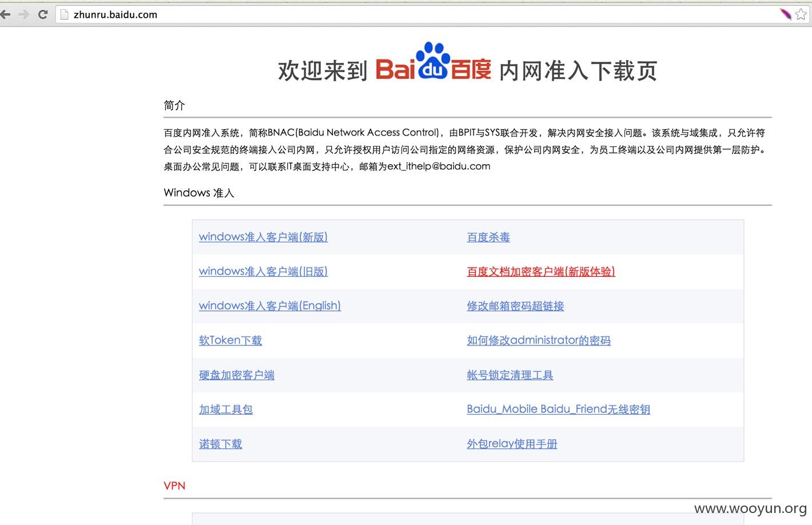Viewport: 812px width, 525px height.
Task: Open the 帐号锁定清理工具 link
Action: pyautogui.click(x=510, y=375)
